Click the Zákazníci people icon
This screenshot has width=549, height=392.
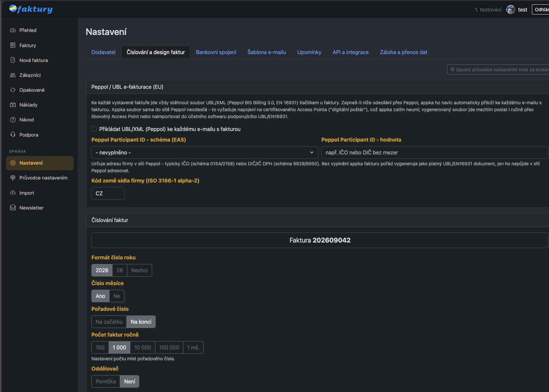point(13,75)
